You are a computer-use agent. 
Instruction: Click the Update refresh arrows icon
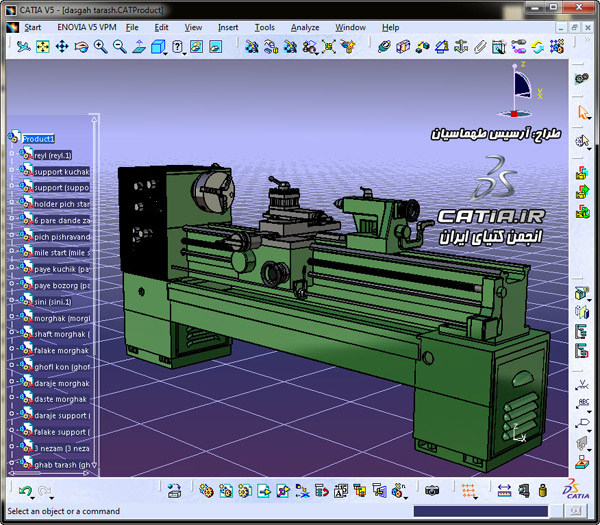[x=538, y=47]
